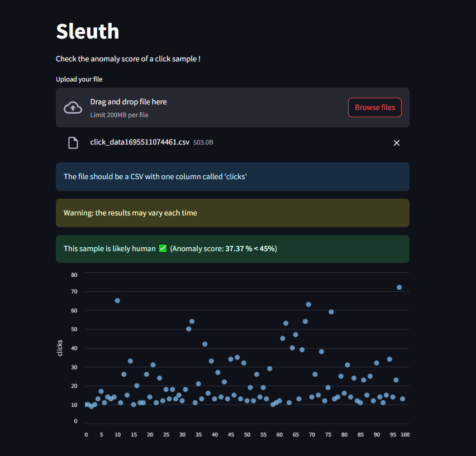Click the drag and drop upload area
This screenshot has height=456, width=476.
(x=232, y=107)
